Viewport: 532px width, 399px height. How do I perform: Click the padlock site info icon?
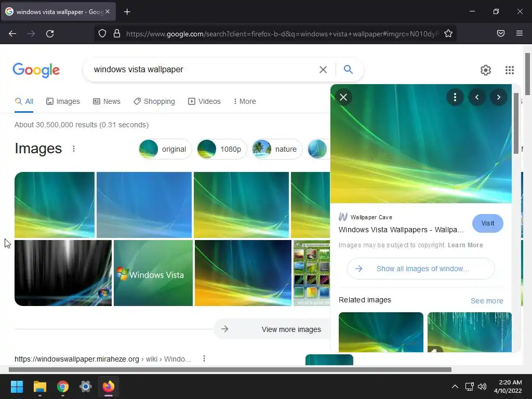[117, 34]
